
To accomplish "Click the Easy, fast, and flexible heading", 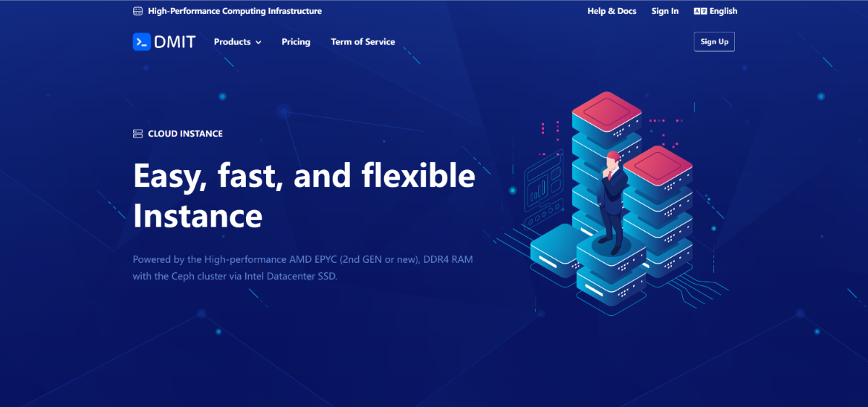I will point(304,177).
